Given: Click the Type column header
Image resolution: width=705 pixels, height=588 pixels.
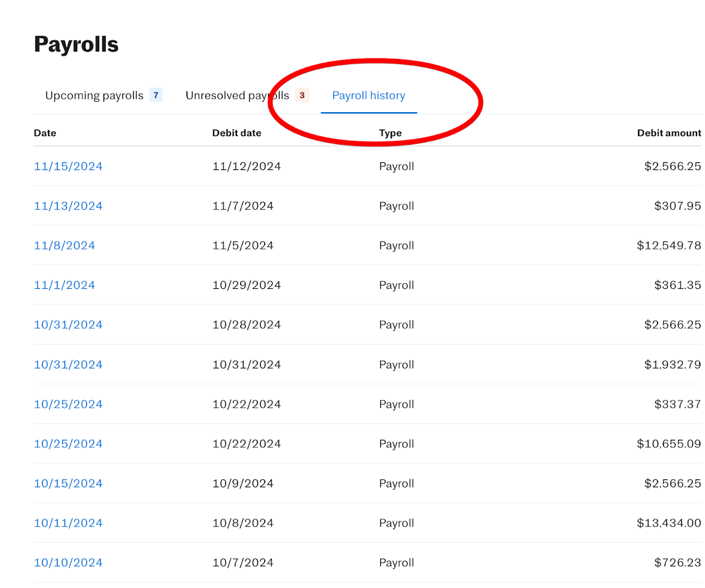Looking at the screenshot, I should click(x=390, y=133).
